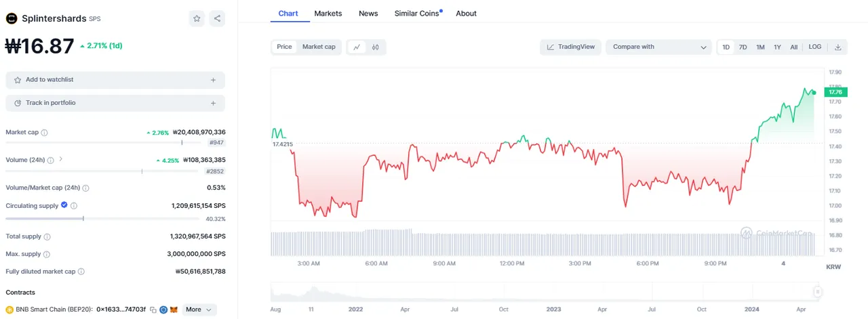Click Track in portfolio button
868x319 pixels.
pyautogui.click(x=115, y=103)
